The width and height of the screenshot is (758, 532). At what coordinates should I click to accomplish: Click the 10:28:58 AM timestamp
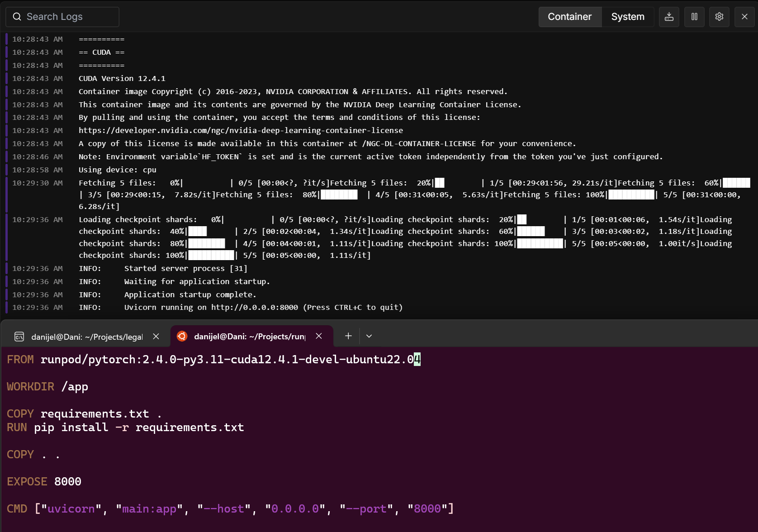(x=38, y=170)
